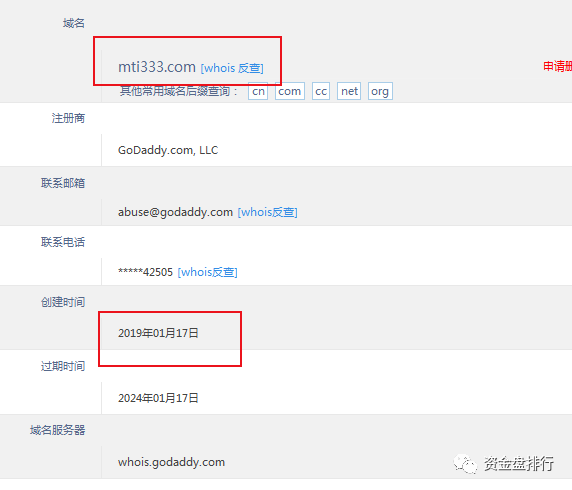Open whois reverse lookup for mti333.com
572x490 pixels.
coord(232,68)
